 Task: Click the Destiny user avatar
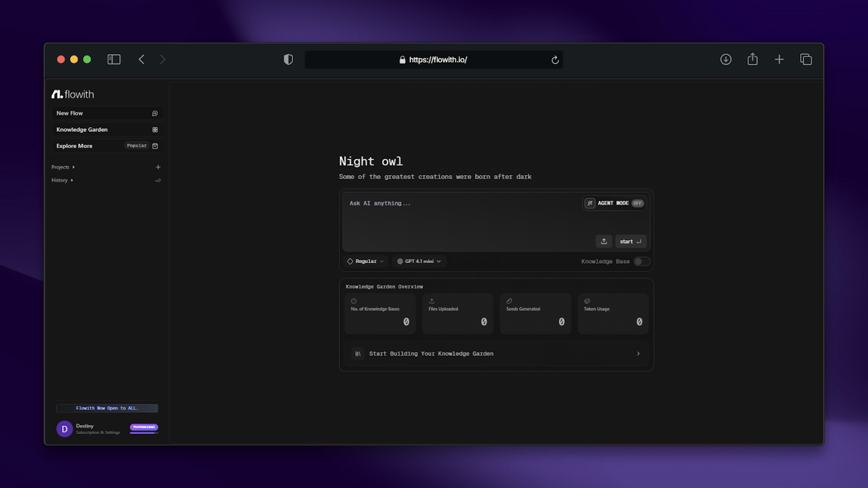[64, 429]
